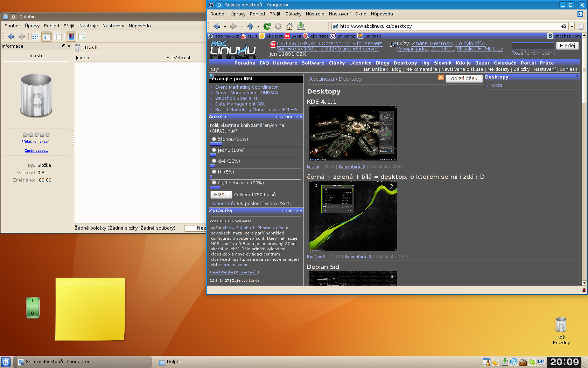This screenshot has height=368, width=588.
Task: Open Pohled menu in Konqueror
Action: [x=257, y=14]
